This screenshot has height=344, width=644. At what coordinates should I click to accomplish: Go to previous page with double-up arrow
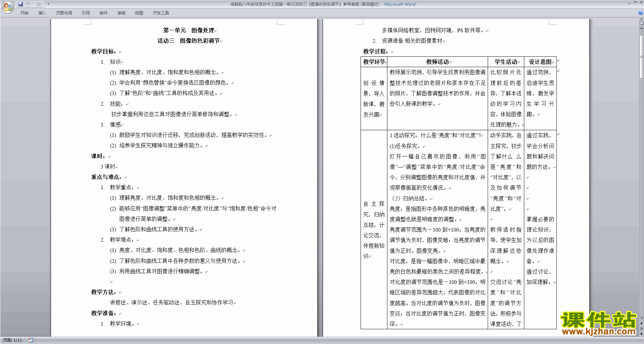642,324
